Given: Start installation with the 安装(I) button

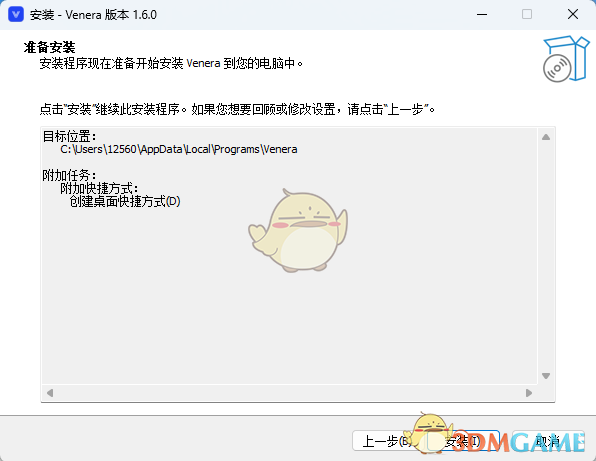Looking at the screenshot, I should (x=463, y=441).
